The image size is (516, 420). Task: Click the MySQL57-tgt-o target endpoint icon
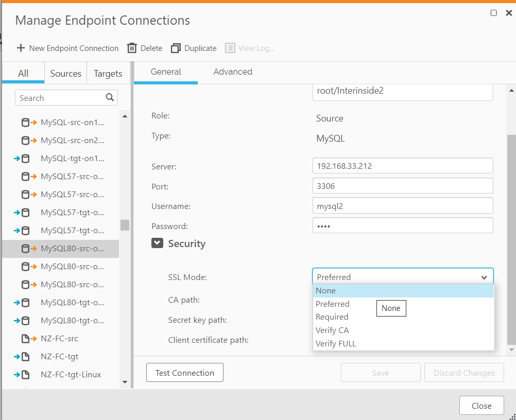[22, 213]
